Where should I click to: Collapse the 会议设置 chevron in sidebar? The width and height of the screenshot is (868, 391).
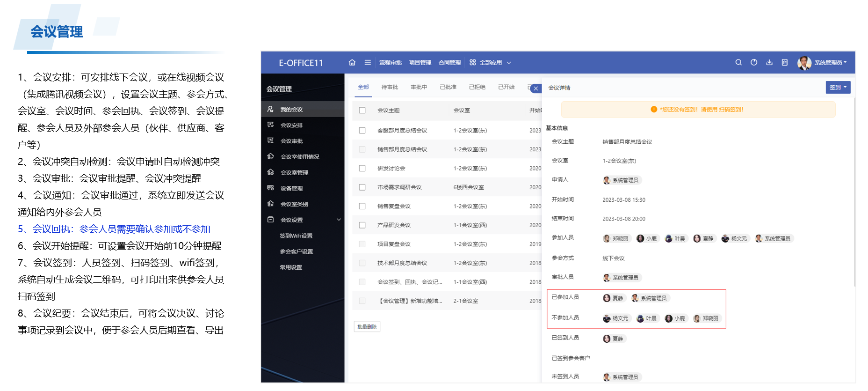339,220
